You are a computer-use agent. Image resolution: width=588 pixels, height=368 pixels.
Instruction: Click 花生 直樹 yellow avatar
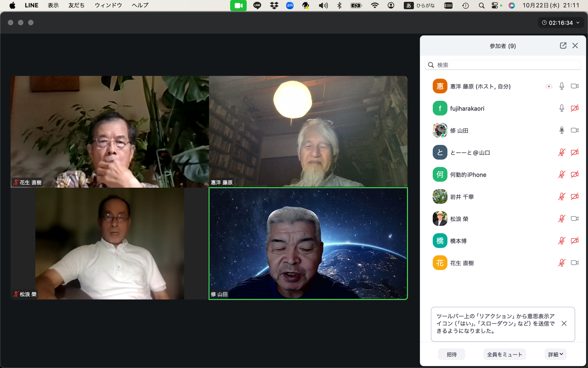[440, 263]
